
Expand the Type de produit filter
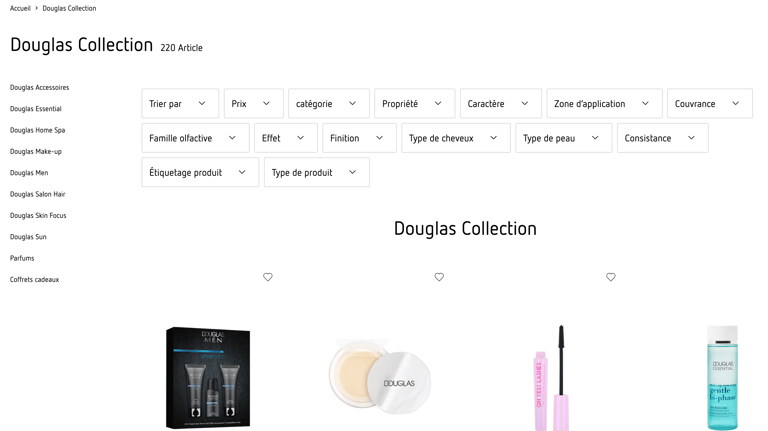click(317, 172)
